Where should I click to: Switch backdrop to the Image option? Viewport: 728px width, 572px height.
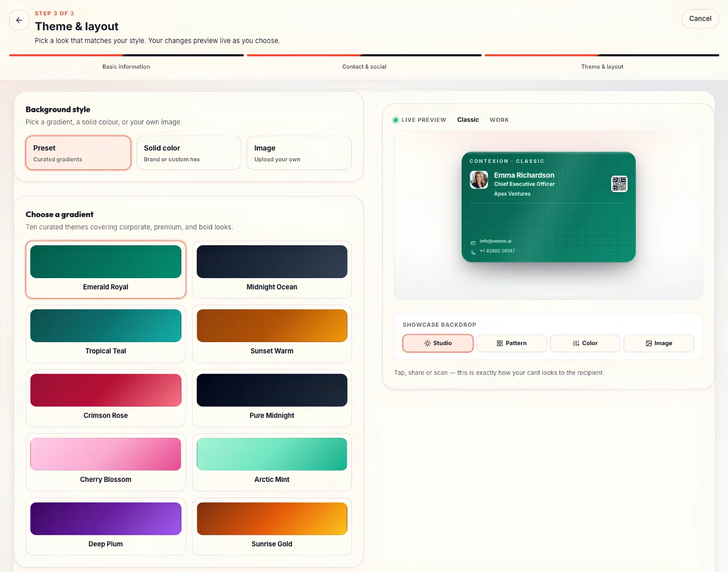(659, 343)
